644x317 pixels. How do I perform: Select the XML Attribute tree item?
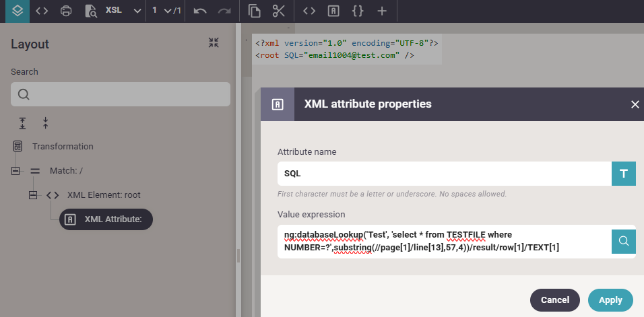click(x=106, y=219)
